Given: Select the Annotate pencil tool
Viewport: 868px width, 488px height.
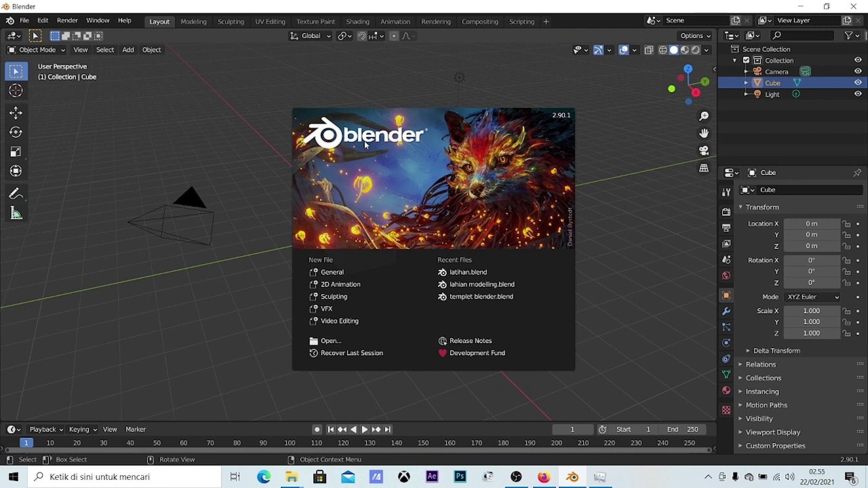Looking at the screenshot, I should point(16,194).
